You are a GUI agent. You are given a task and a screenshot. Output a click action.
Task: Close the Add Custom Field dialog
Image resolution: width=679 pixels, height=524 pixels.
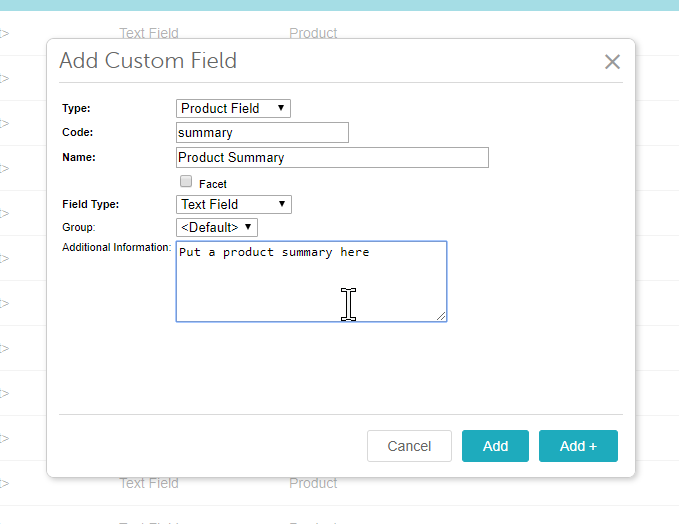612,62
